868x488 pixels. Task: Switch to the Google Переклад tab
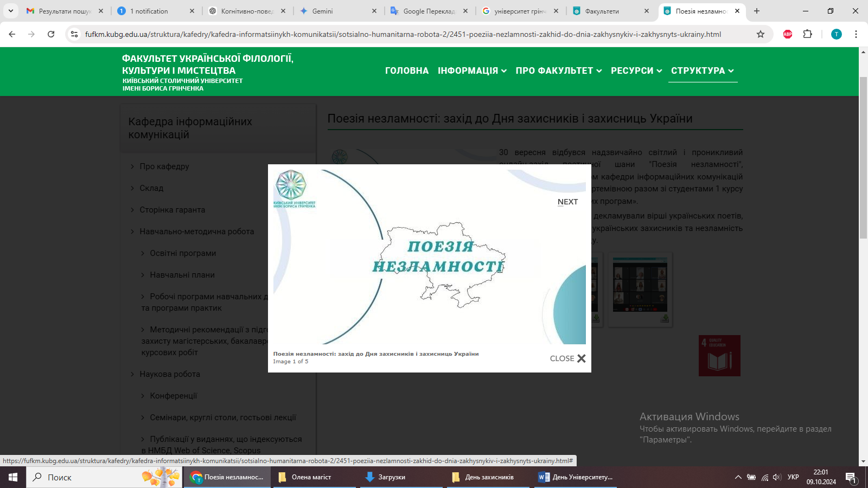(429, 11)
